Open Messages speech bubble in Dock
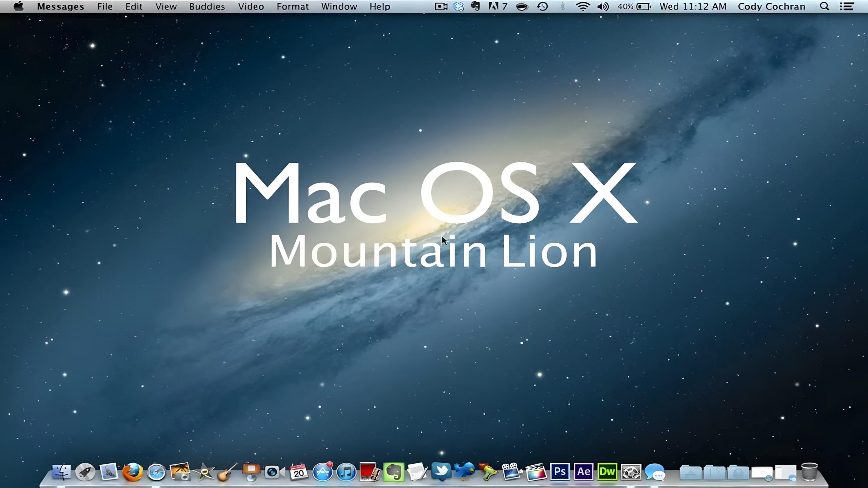Viewport: 868px width, 488px height. (x=655, y=472)
